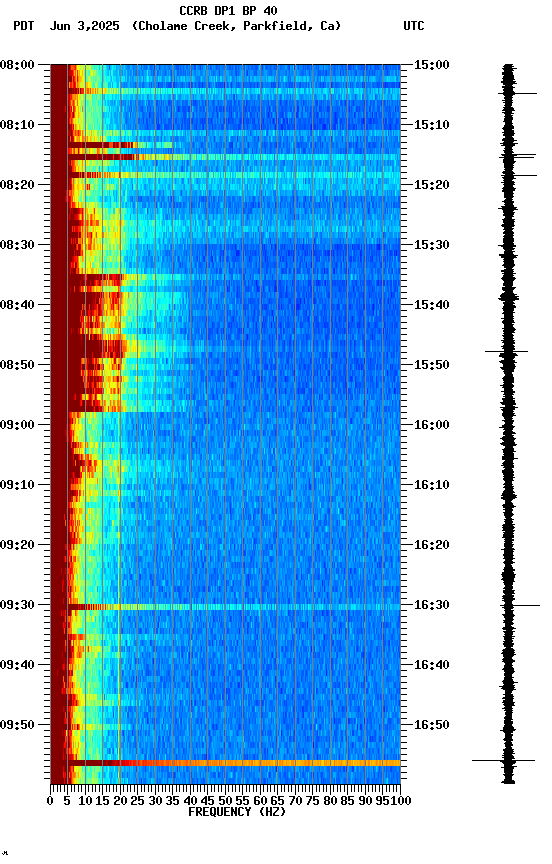Select the 15:20 UTC time label
Screen dimensions: 552x864
431,185
